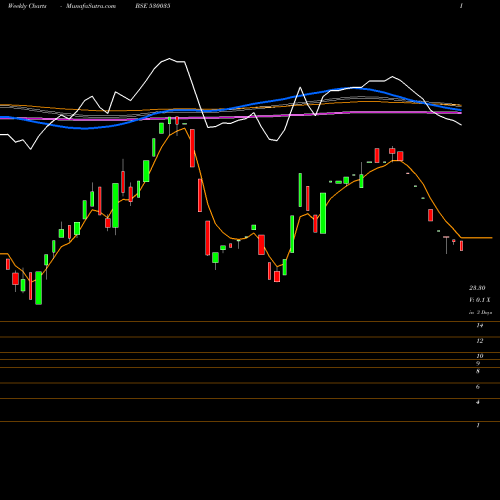Click the "BSE 530035" symbol text
The height and width of the screenshot is (500, 500).
point(153,6)
